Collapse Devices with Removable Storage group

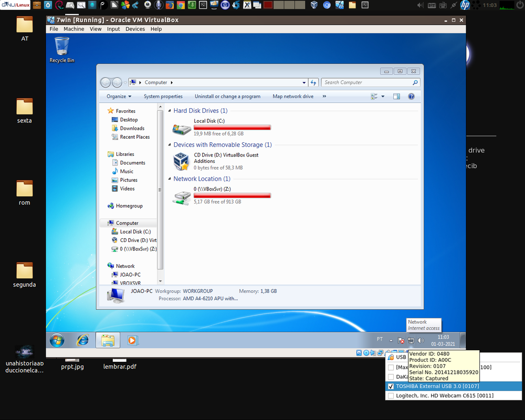170,145
